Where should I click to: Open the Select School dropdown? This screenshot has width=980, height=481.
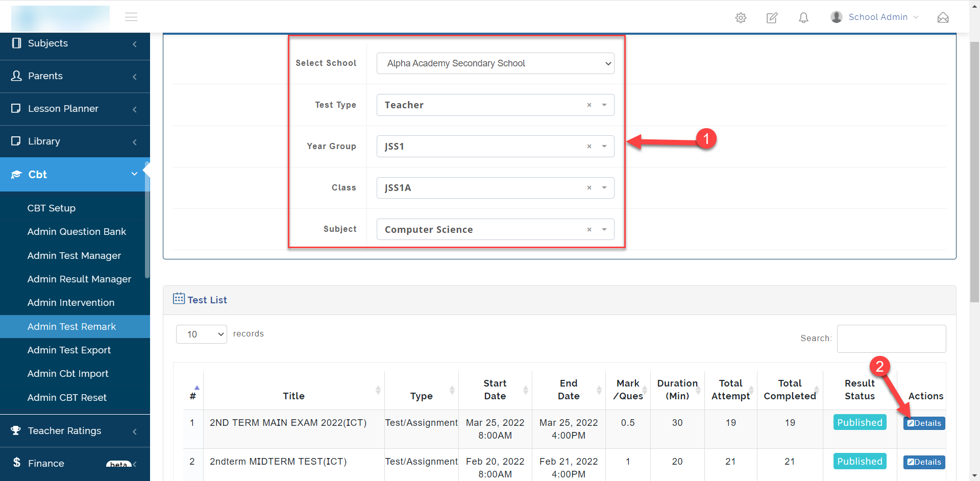point(495,63)
